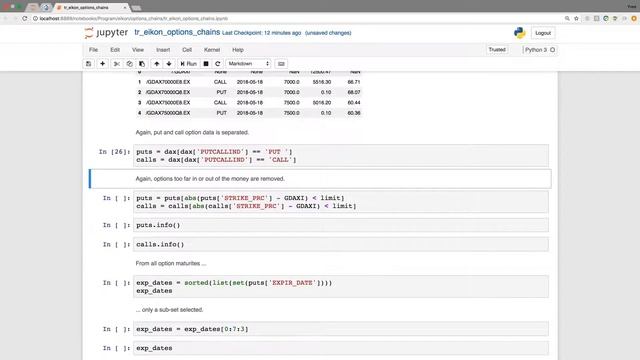640x360 pixels.
Task: Rename notebook via tr_eikon_options_chains title
Action: coord(177,32)
